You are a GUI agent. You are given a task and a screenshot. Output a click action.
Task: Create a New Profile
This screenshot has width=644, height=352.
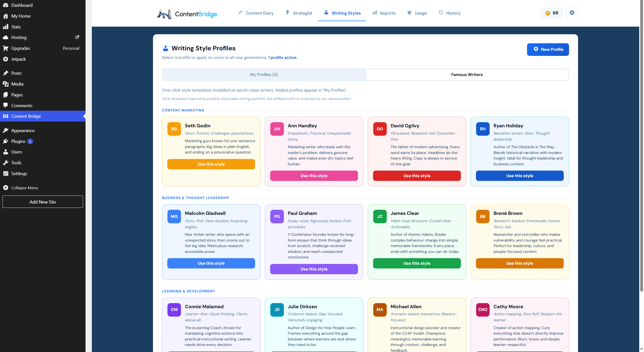[x=548, y=50]
